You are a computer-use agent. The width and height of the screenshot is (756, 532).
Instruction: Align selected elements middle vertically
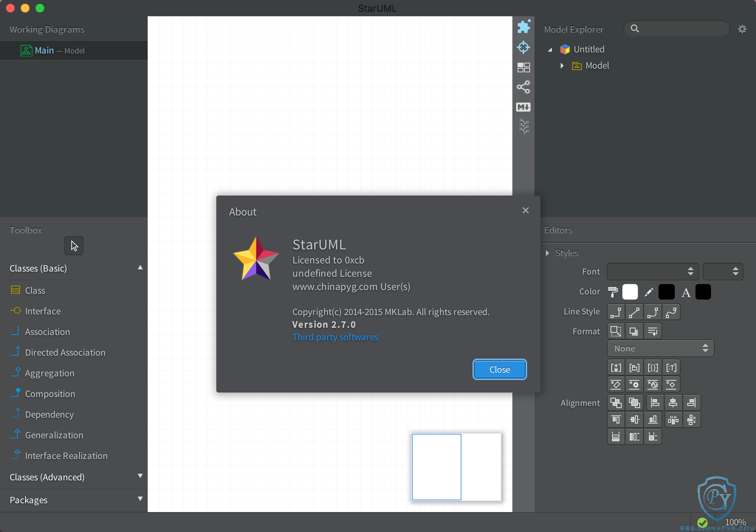pos(634,419)
